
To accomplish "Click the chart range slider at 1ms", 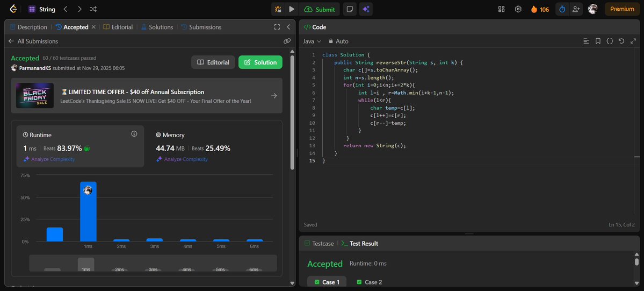I will (x=86, y=264).
